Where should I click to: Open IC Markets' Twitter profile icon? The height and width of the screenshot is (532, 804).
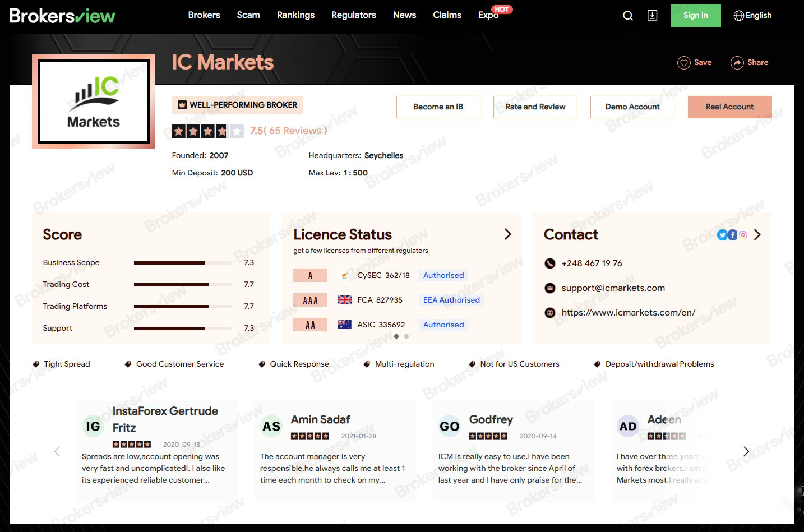tap(722, 235)
